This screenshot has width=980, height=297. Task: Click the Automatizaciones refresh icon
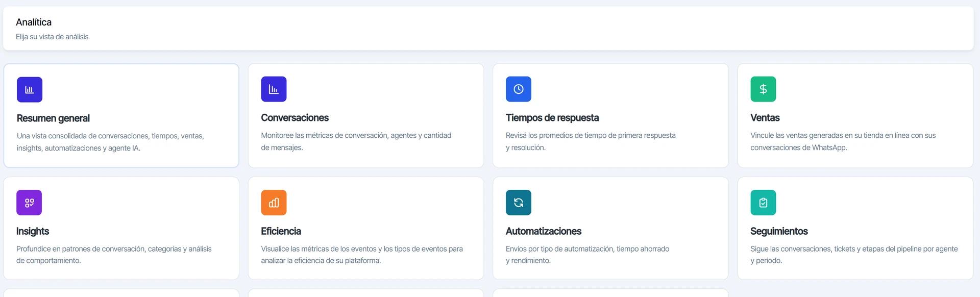[x=519, y=203]
